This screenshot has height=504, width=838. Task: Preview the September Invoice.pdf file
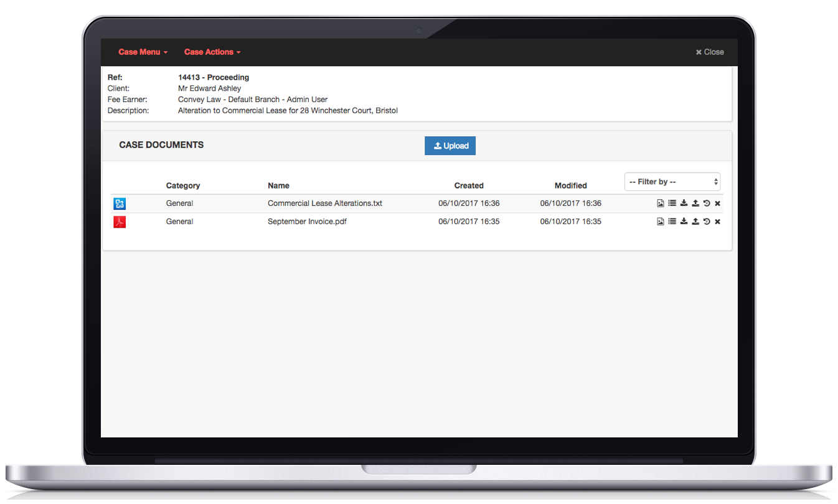[x=661, y=222]
